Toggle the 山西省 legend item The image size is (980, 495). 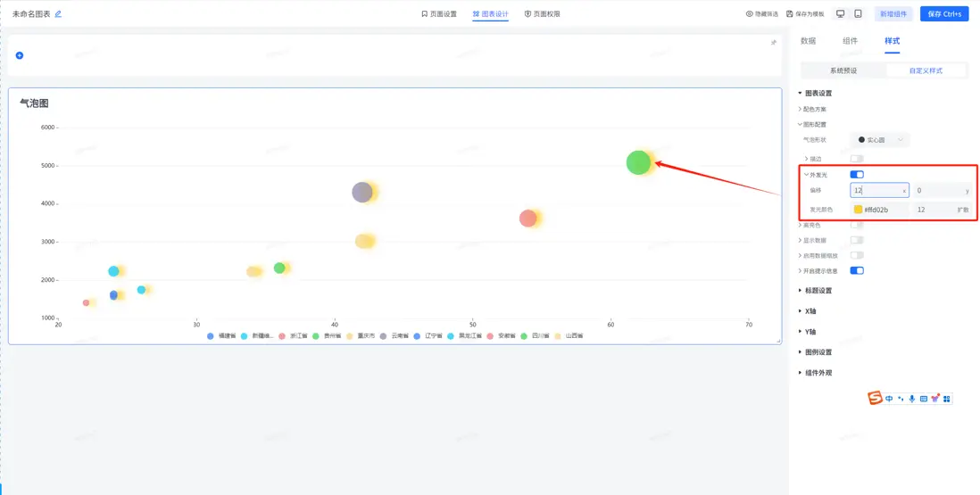pyautogui.click(x=569, y=336)
